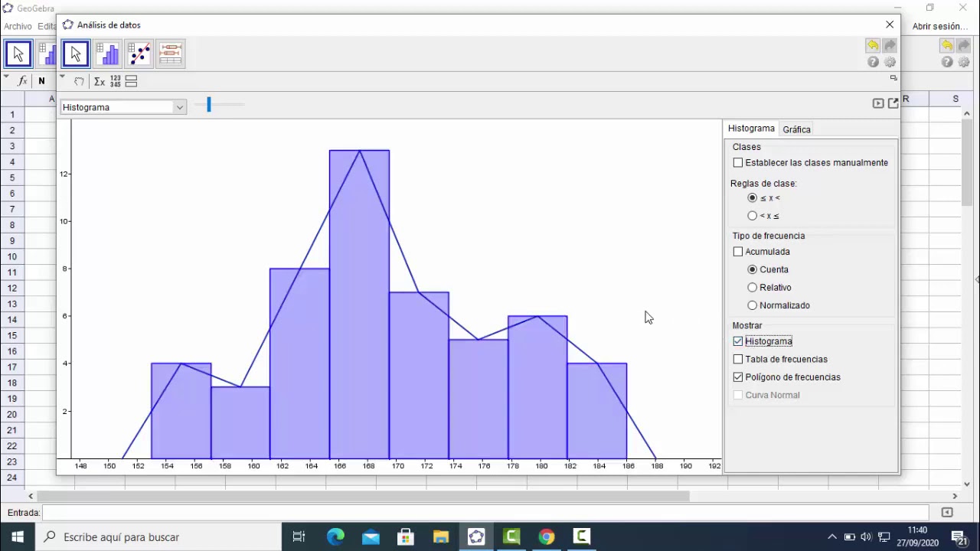
Task: Open Google Chrome from taskbar
Action: (546, 536)
